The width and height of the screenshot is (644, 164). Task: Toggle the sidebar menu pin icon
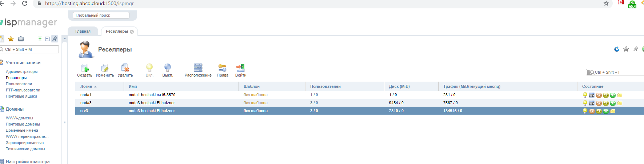click(x=55, y=39)
